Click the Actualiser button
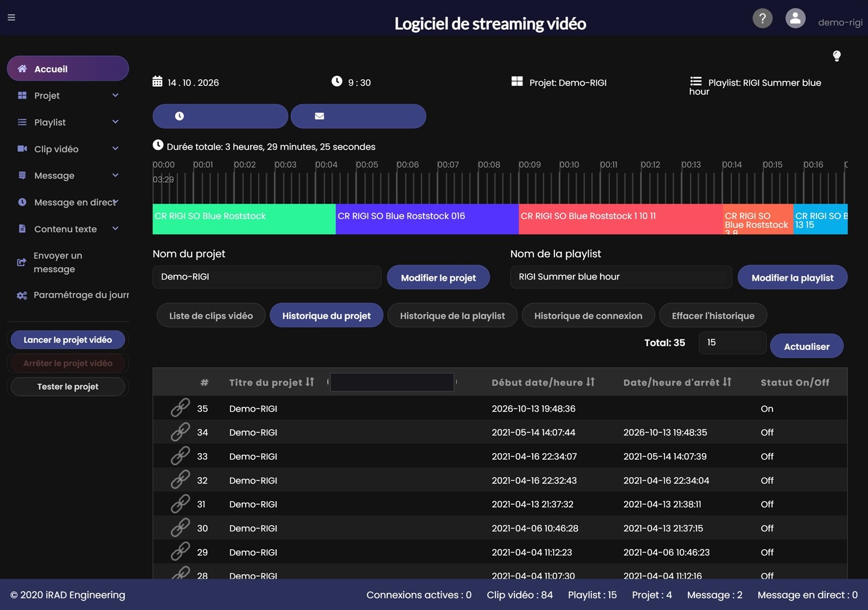Viewport: 868px width, 610px height. coord(807,346)
